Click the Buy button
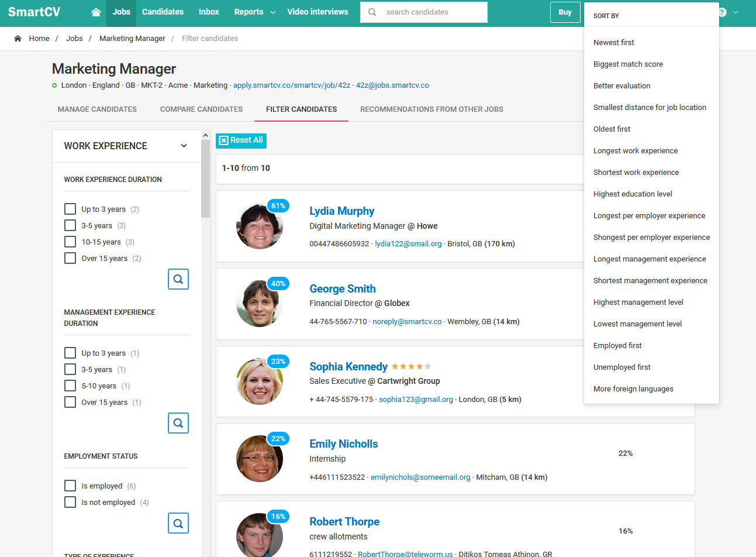 [x=565, y=12]
